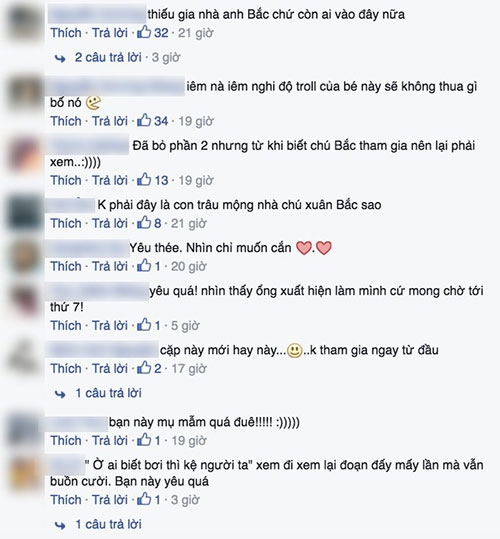Reply to the 'độ troll của bé này' comment
Image resolution: width=500 pixels, height=539 pixels.
pyautogui.click(x=110, y=121)
